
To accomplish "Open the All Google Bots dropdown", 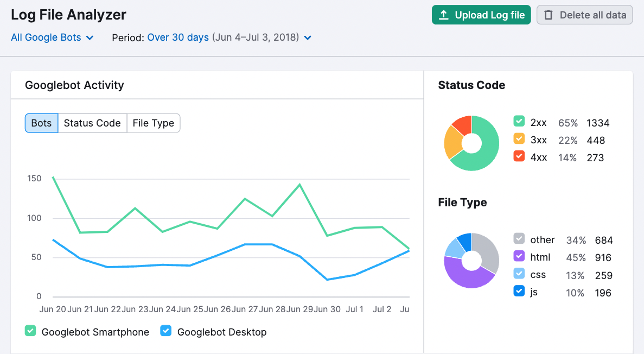I will coord(52,37).
